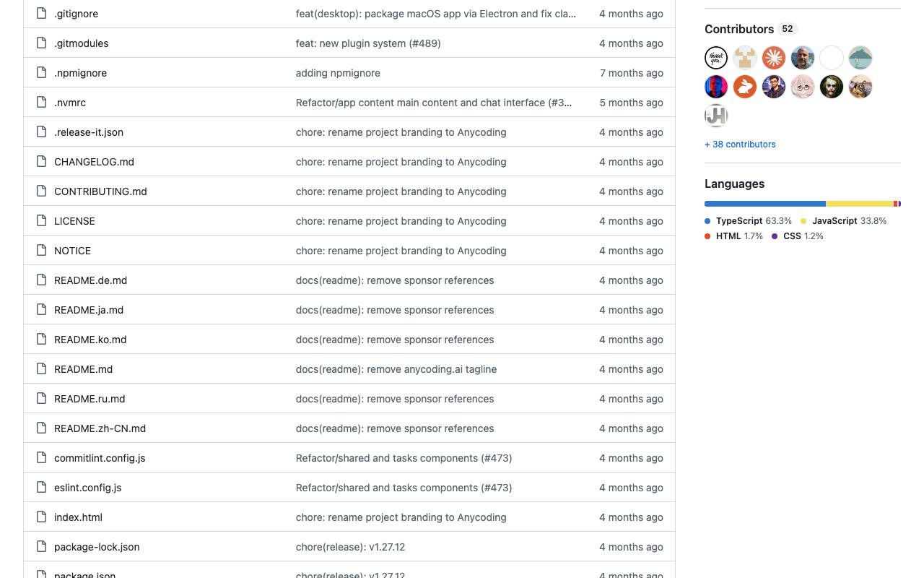Select the mountain lake contributor avatar
Screen dimensions: 924x578
click(860, 58)
